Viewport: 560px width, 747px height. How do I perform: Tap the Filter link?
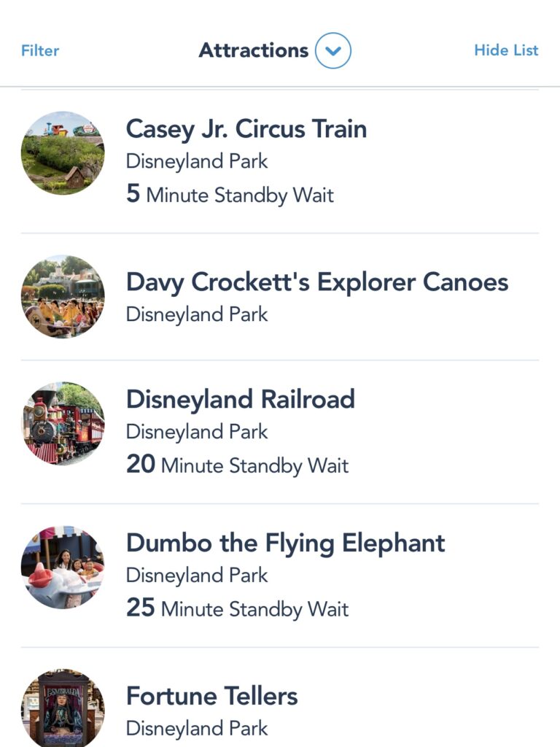(40, 50)
